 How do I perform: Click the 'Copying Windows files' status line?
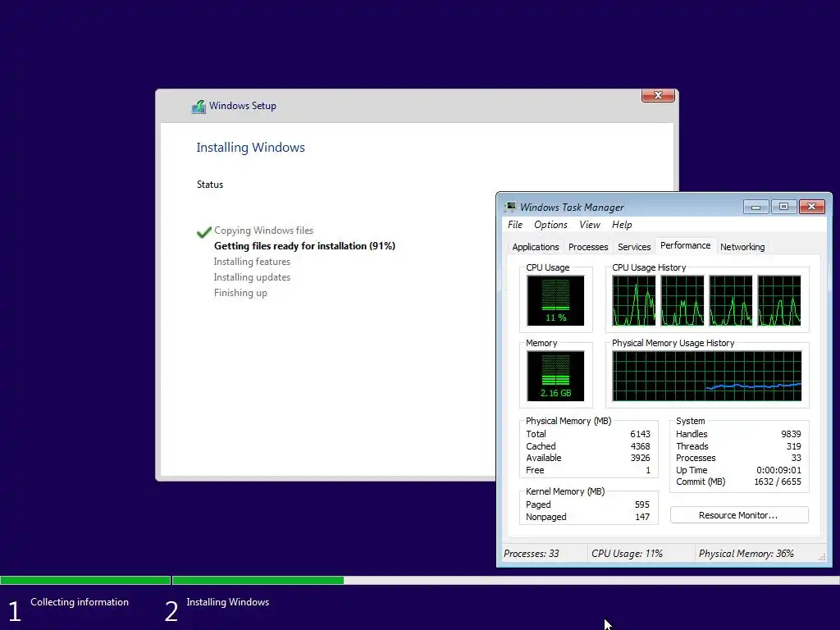[263, 231]
